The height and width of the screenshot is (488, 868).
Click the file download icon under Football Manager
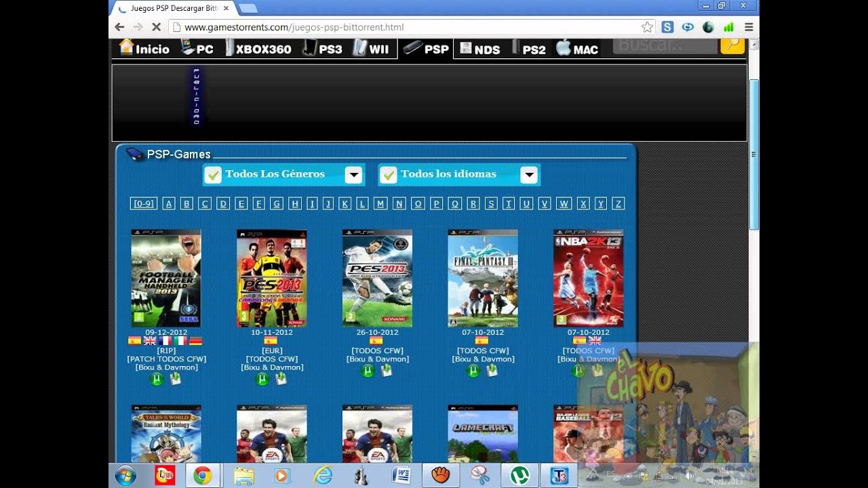tap(176, 379)
